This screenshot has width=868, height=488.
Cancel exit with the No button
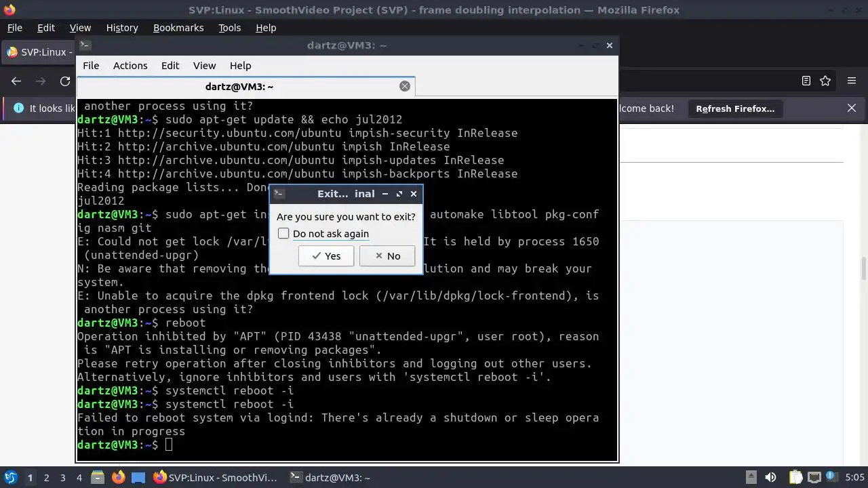[387, 256]
